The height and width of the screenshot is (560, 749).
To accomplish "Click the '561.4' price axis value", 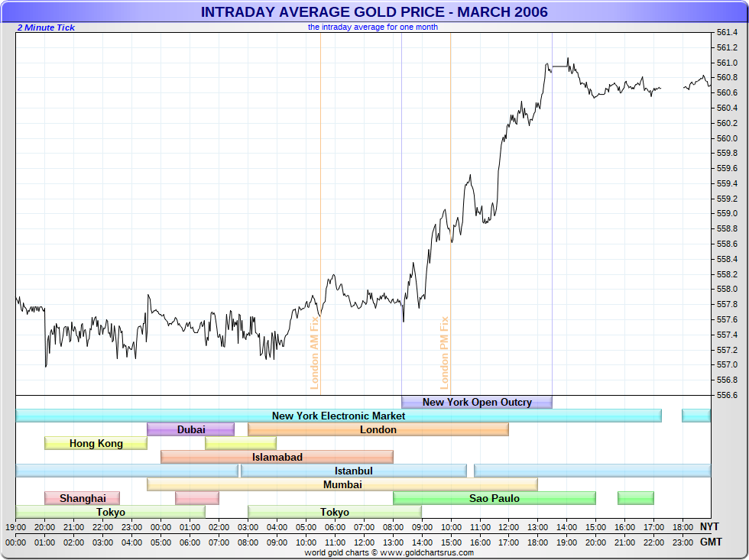I will [x=727, y=32].
